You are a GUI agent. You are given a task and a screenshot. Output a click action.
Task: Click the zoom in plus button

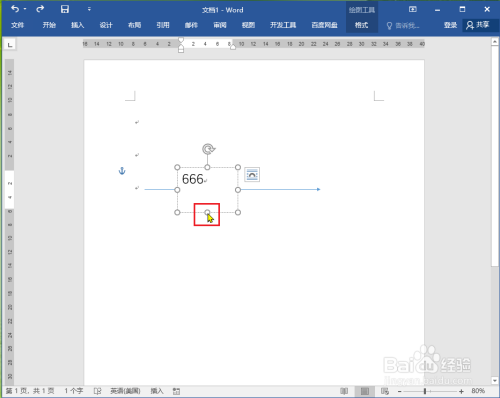point(461,391)
